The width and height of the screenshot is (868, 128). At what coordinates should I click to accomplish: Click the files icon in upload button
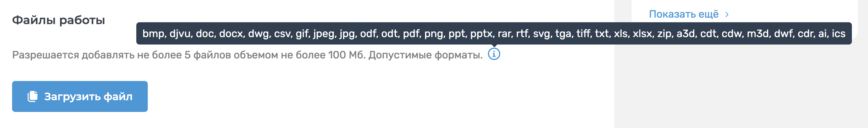coord(33,96)
